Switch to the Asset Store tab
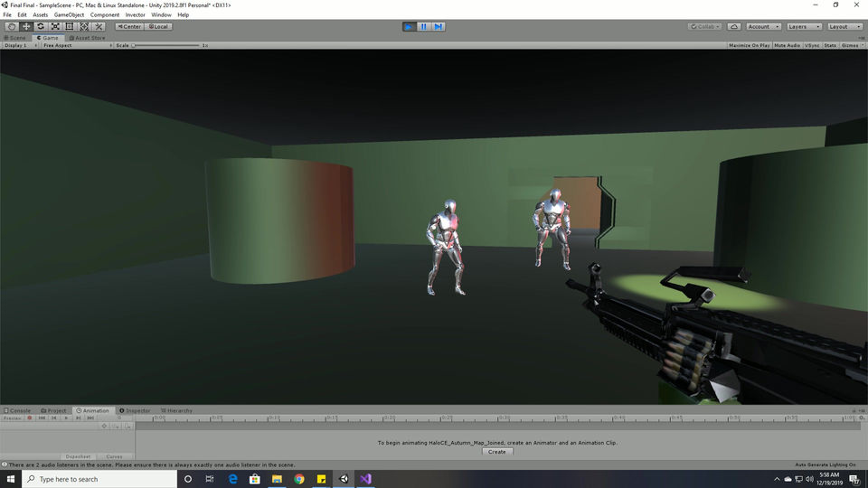Viewport: 868px width, 488px height. 87,38
